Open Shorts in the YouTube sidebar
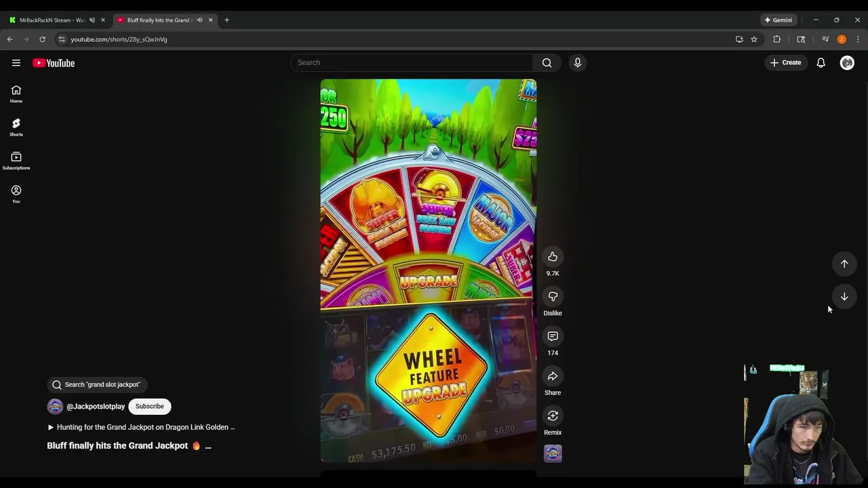 pos(16,127)
